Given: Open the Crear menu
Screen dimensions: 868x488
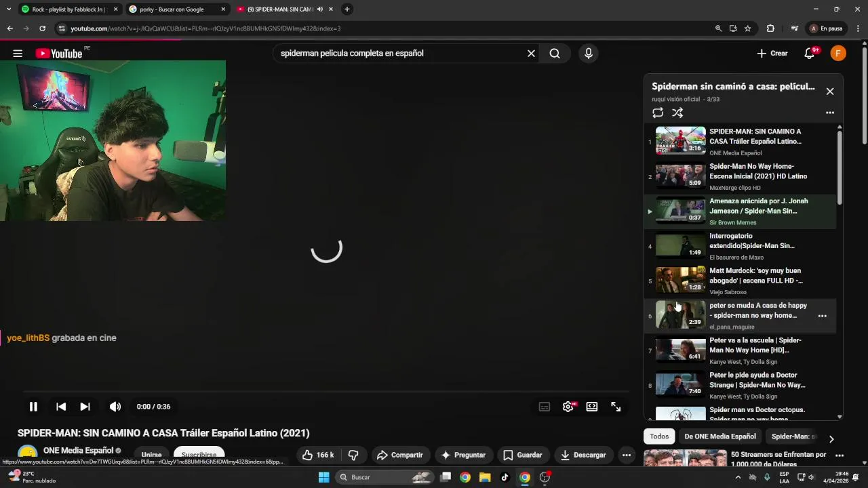Looking at the screenshot, I should (772, 54).
